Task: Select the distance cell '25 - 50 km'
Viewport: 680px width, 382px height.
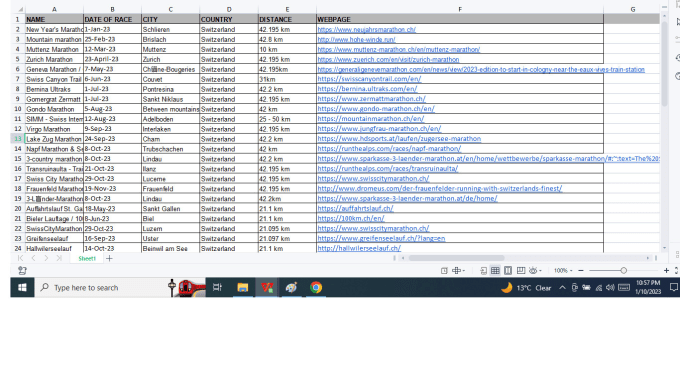Action: coord(287,119)
